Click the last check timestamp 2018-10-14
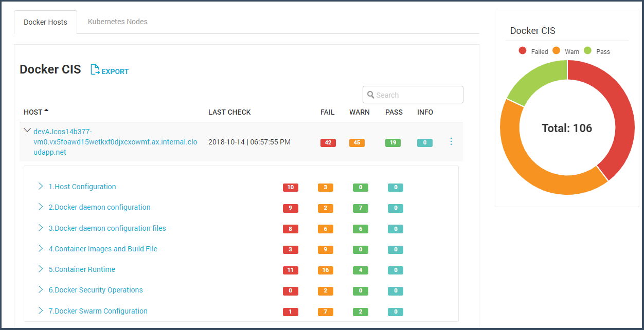This screenshot has width=644, height=330. (x=249, y=142)
